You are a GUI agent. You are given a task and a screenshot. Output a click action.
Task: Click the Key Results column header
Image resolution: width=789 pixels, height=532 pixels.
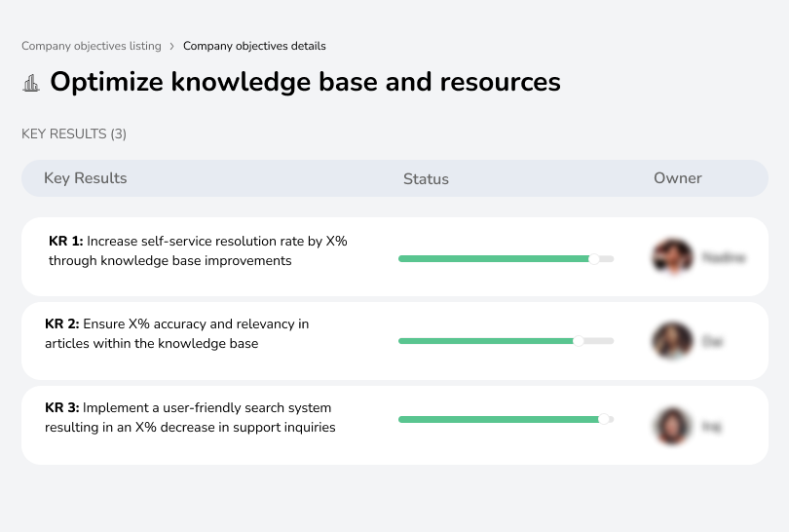(85, 178)
